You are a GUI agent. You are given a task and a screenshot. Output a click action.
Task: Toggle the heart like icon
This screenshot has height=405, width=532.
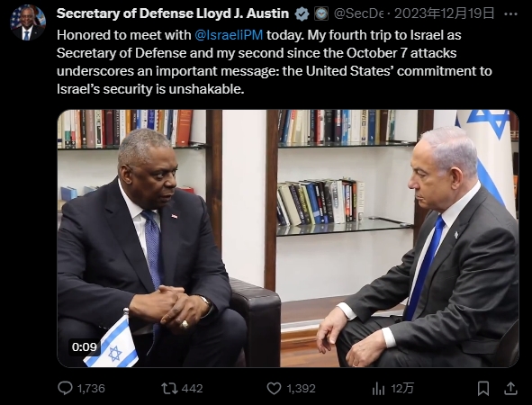(275, 389)
